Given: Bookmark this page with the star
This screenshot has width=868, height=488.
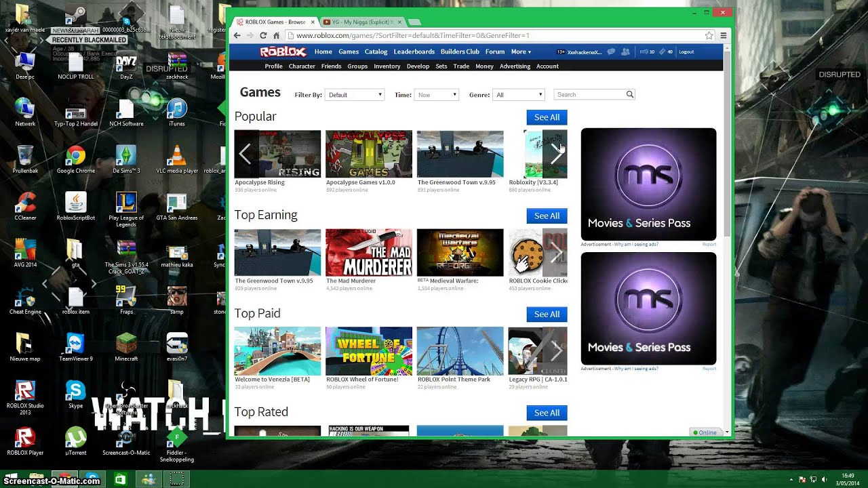Looking at the screenshot, I should 709,35.
